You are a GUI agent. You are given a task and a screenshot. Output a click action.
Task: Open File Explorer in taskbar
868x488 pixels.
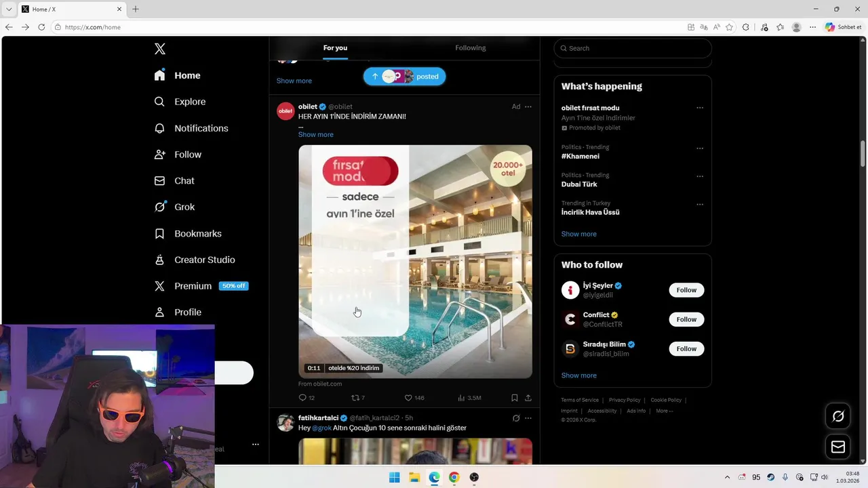pos(414,477)
